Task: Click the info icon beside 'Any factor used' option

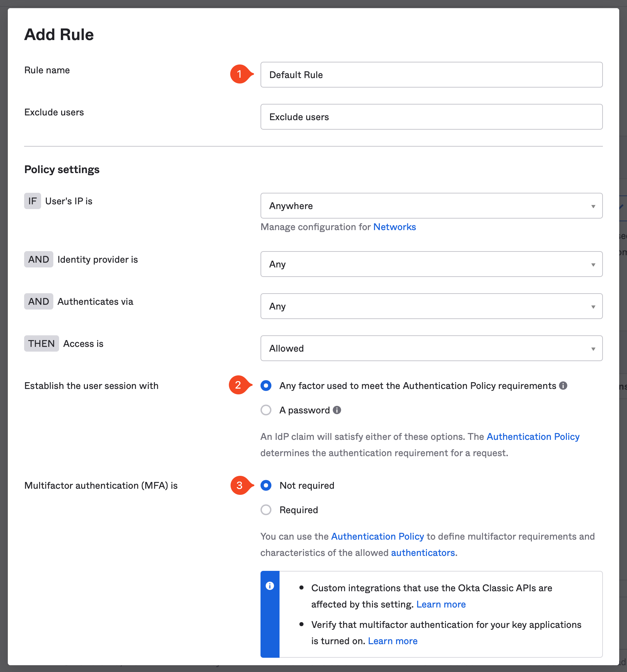Action: (x=563, y=386)
